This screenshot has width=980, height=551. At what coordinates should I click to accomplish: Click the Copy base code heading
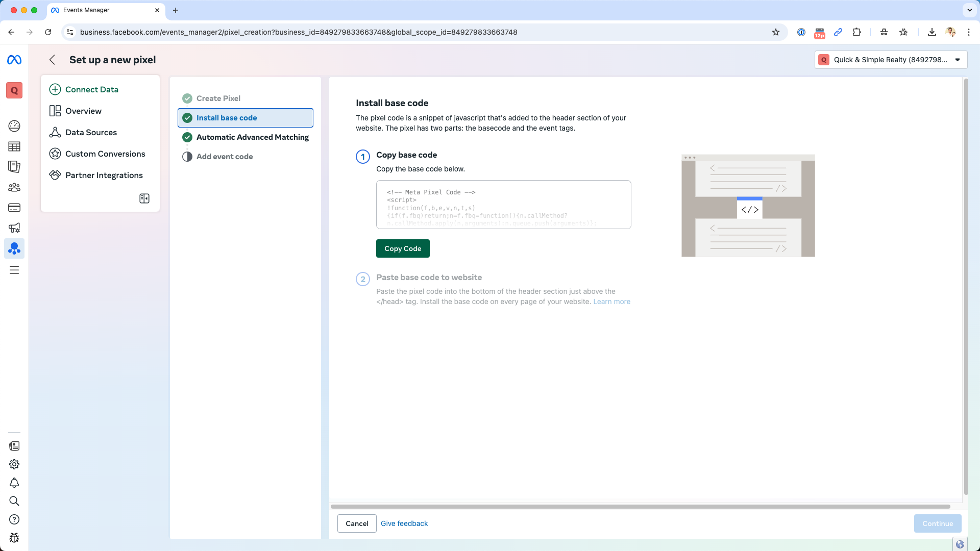(407, 155)
